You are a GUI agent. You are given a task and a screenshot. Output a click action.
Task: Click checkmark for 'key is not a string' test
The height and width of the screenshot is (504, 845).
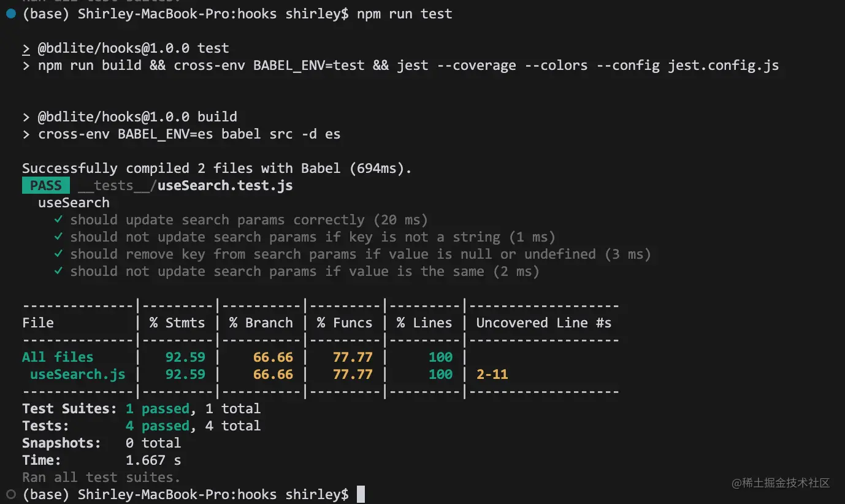point(58,237)
